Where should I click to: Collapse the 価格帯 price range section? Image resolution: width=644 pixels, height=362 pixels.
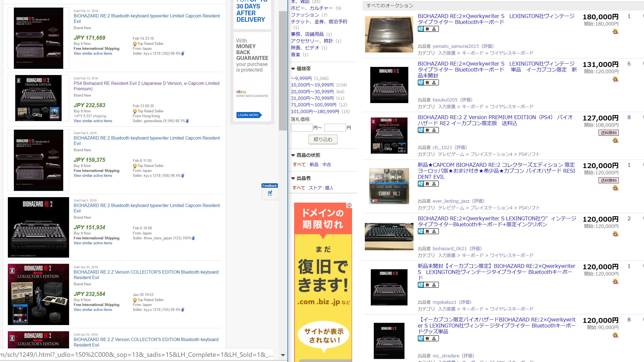[x=293, y=69]
